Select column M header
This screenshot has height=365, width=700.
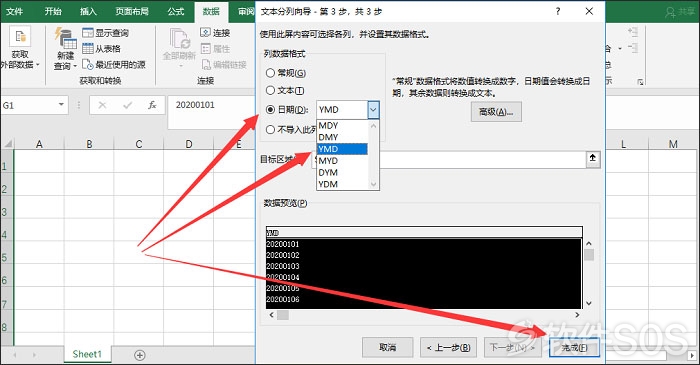point(673,144)
